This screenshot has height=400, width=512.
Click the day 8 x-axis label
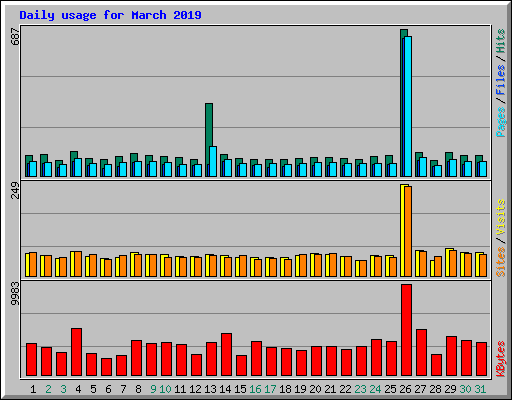coord(138,389)
